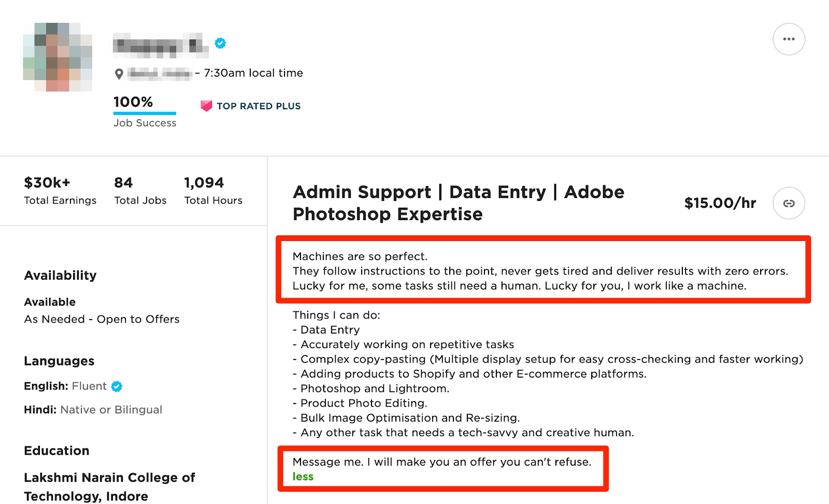The height and width of the screenshot is (504, 829).
Task: Click Lakshmi Narain College of Technology entry
Action: click(109, 486)
